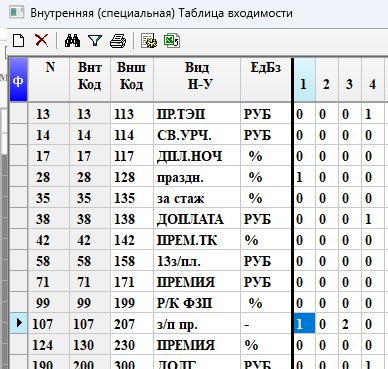Screen dimensions: 388x369
Task: Select the ПРЕМ.ТК cell
Action: [197, 240]
